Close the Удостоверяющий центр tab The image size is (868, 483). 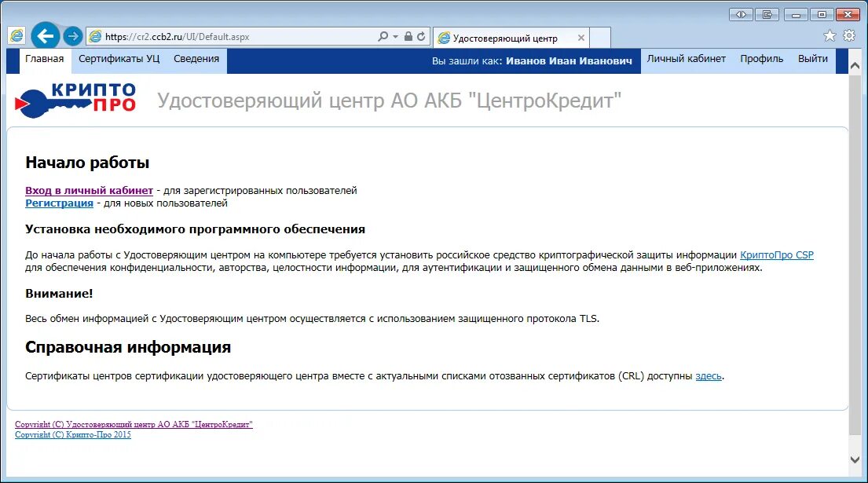(580, 38)
